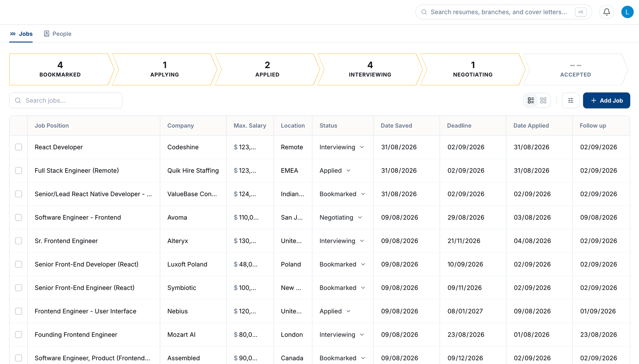
Task: Switch to the People tab
Action: (x=58, y=34)
